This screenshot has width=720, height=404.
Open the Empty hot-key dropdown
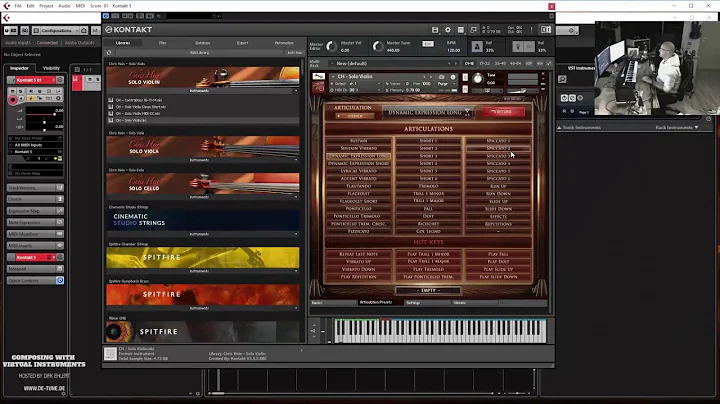(428, 291)
